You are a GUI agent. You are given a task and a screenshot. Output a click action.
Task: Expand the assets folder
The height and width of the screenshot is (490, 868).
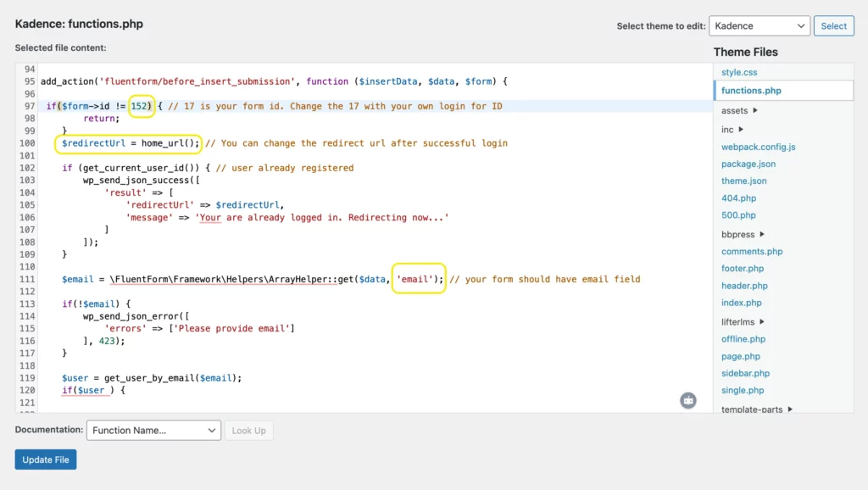(739, 111)
